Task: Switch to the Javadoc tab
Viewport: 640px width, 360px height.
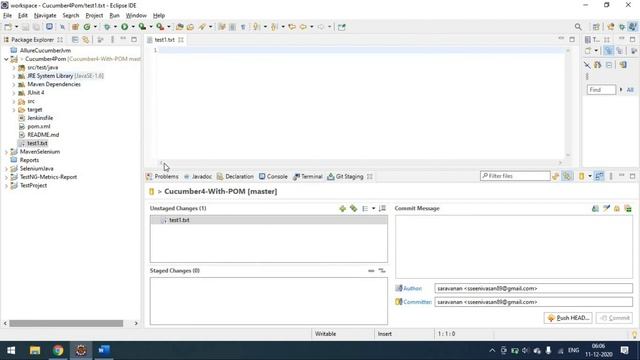Action: [x=198, y=176]
